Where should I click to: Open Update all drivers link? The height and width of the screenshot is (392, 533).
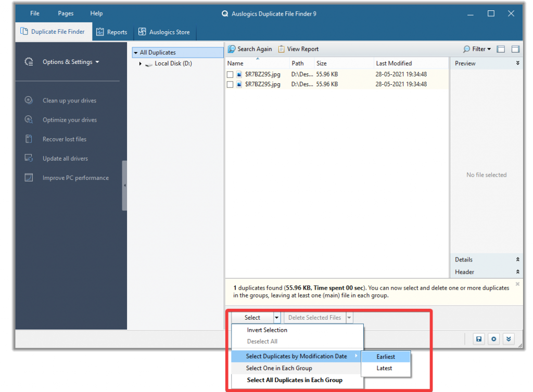click(x=65, y=159)
